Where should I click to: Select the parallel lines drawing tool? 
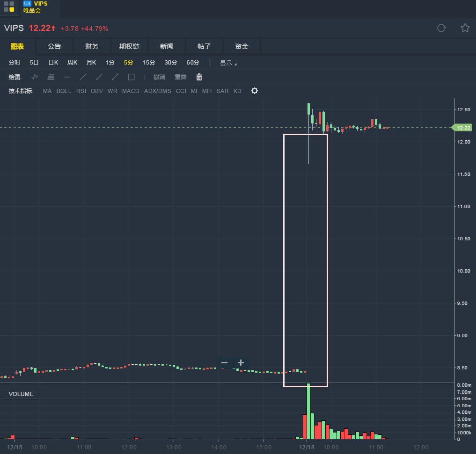51,77
